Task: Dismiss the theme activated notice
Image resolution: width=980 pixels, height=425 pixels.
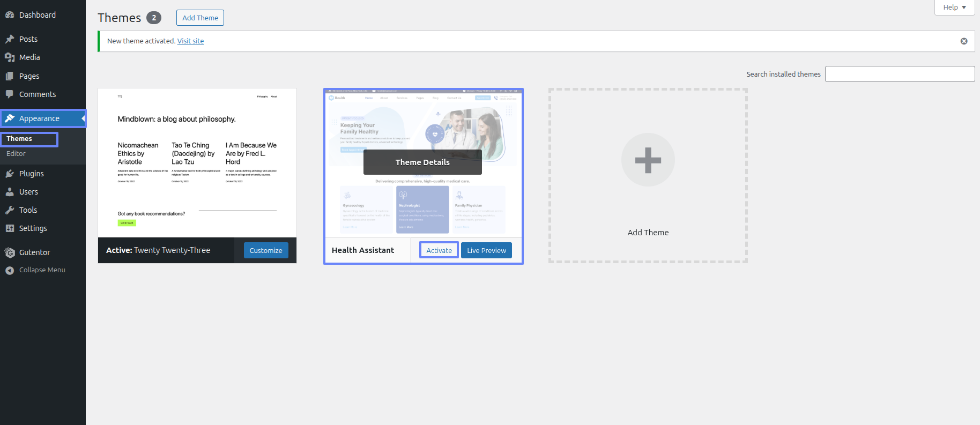Action: pyautogui.click(x=963, y=41)
